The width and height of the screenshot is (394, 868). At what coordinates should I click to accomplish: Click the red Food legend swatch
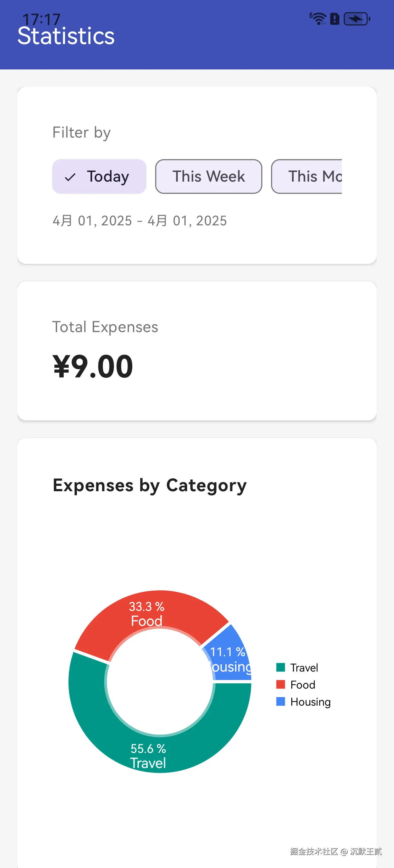click(280, 684)
